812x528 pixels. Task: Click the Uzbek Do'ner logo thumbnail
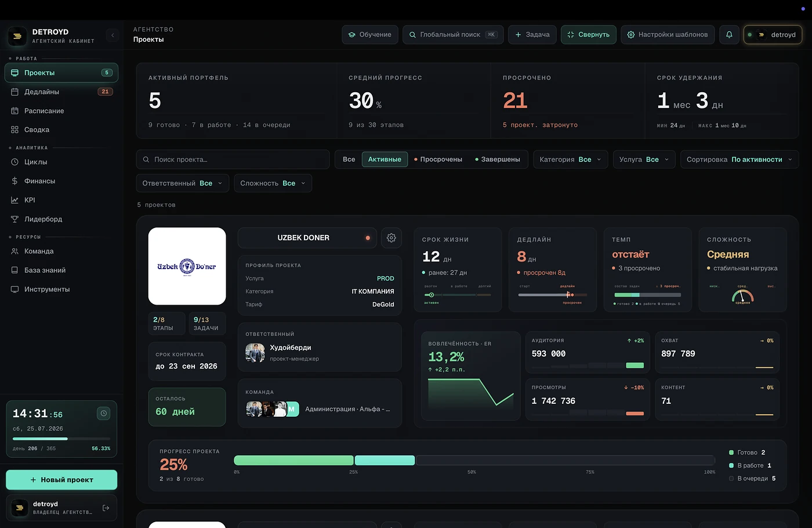click(187, 266)
